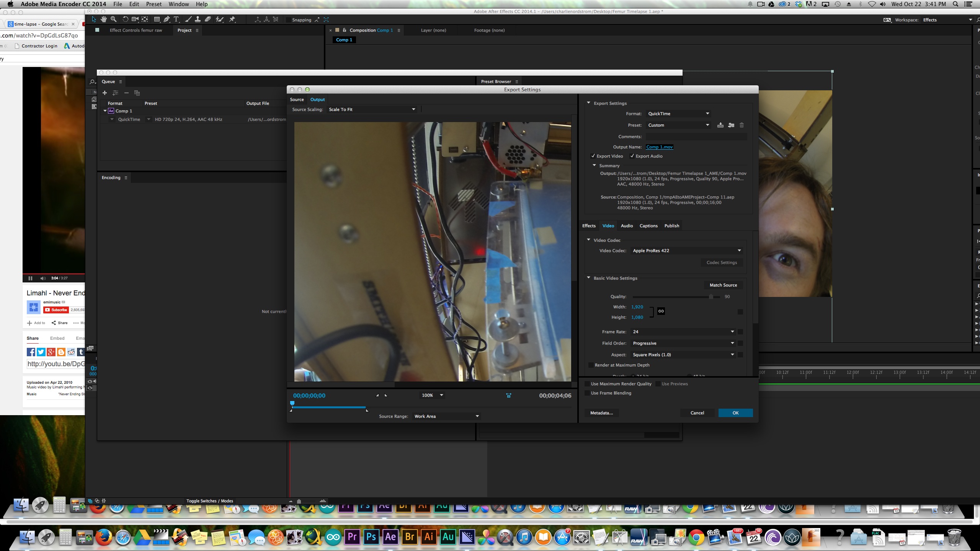
Task: Enable Use Frame Blending checkbox
Action: [587, 393]
